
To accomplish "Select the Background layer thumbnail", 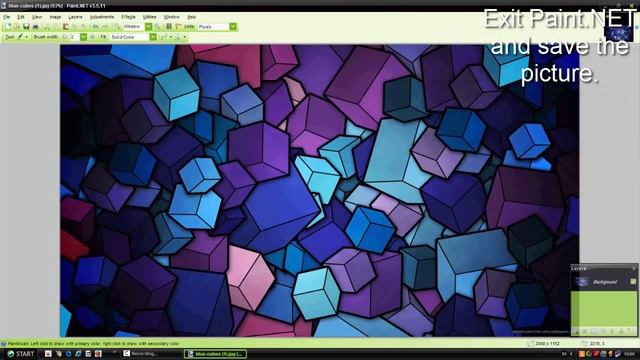I will (x=582, y=281).
